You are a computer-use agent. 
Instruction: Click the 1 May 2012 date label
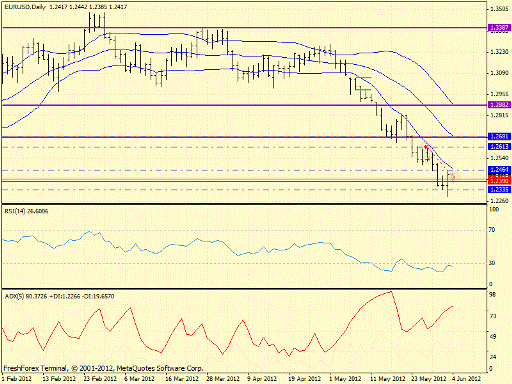pos(345,379)
